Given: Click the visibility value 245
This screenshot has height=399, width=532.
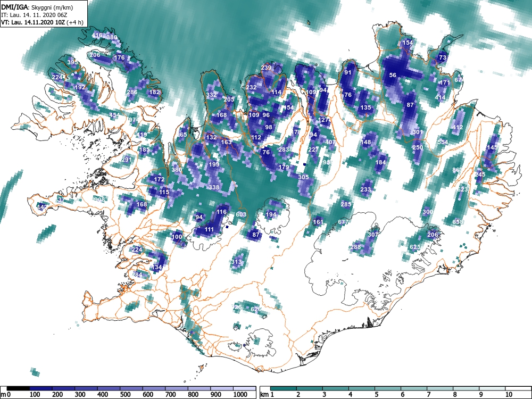Looking at the screenshot, I should coord(480,174).
